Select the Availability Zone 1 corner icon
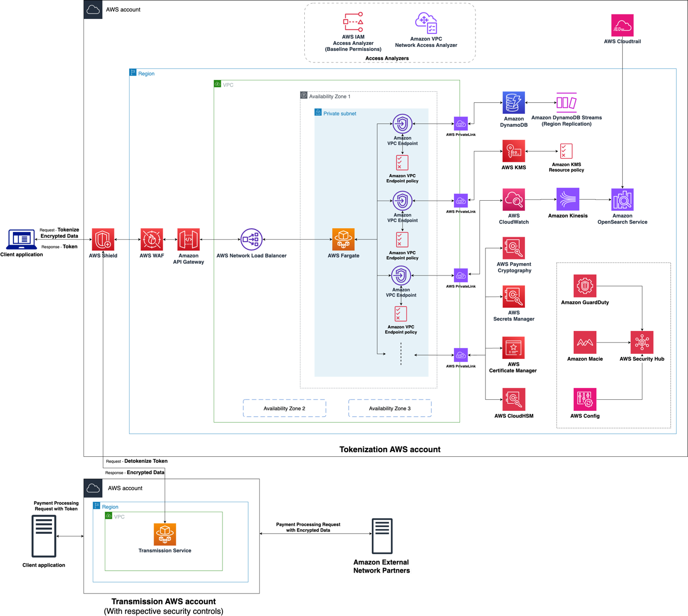The height and width of the screenshot is (616, 688). coord(303,95)
